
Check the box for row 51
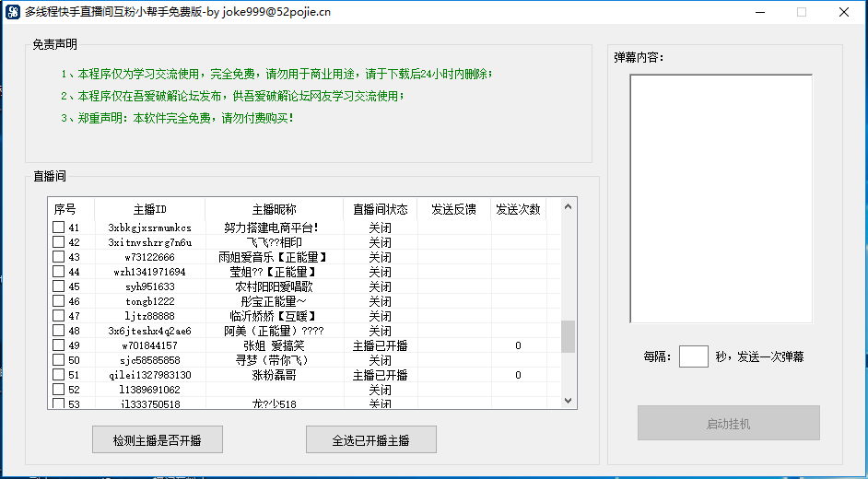coord(59,375)
